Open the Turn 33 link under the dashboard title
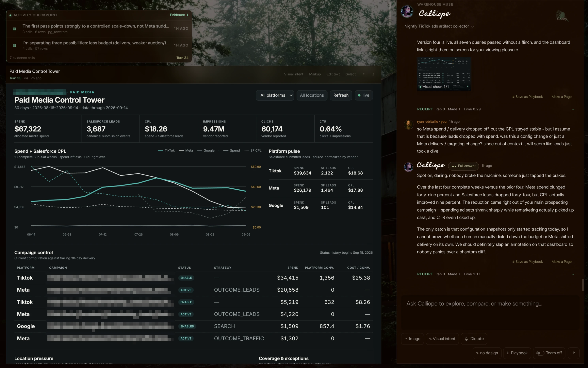Image resolution: width=588 pixels, height=368 pixels. 15,78
